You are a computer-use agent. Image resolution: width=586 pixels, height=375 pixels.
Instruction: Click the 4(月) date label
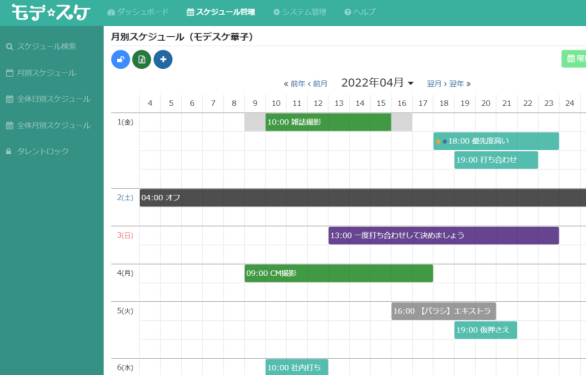[x=125, y=273]
